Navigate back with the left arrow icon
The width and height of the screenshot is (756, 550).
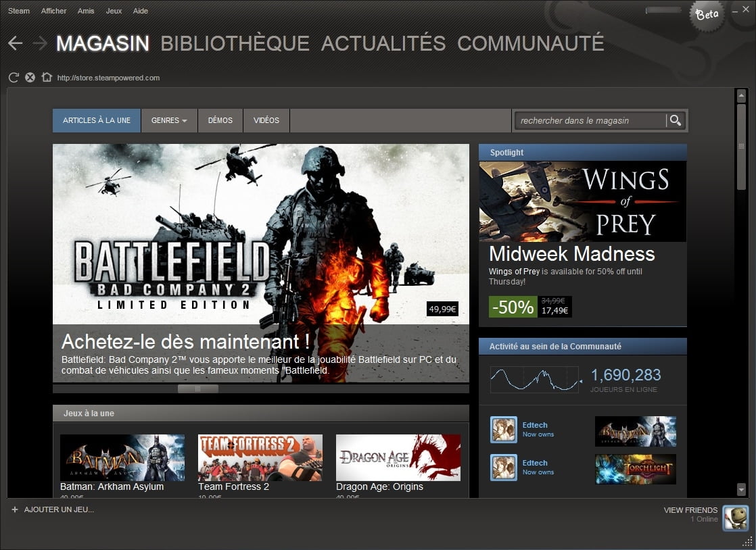tap(14, 43)
